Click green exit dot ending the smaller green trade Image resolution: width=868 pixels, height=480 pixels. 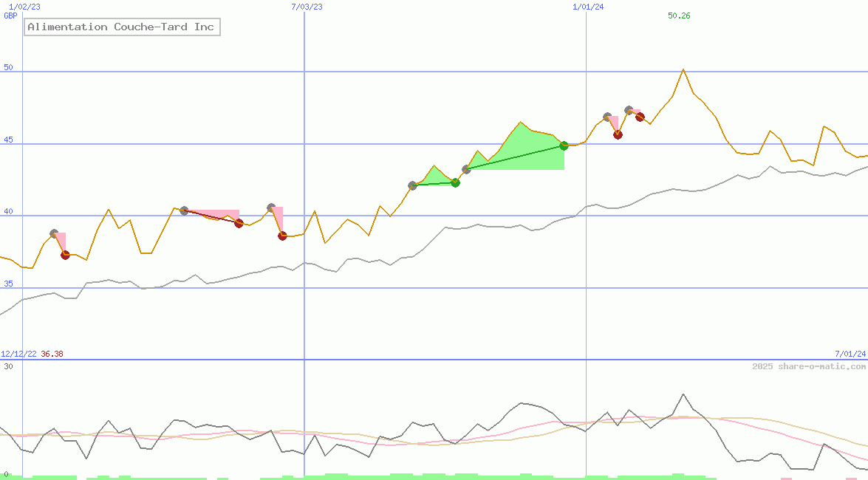coord(455,182)
